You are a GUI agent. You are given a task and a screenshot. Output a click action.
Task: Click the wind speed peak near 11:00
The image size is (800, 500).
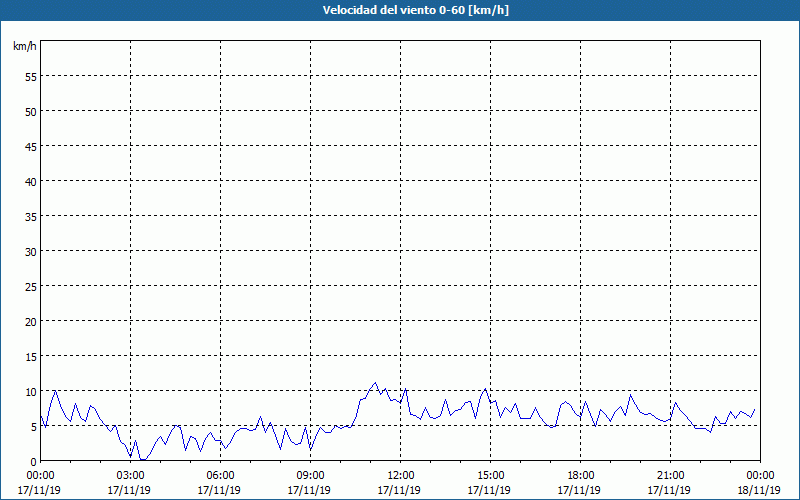pyautogui.click(x=376, y=383)
